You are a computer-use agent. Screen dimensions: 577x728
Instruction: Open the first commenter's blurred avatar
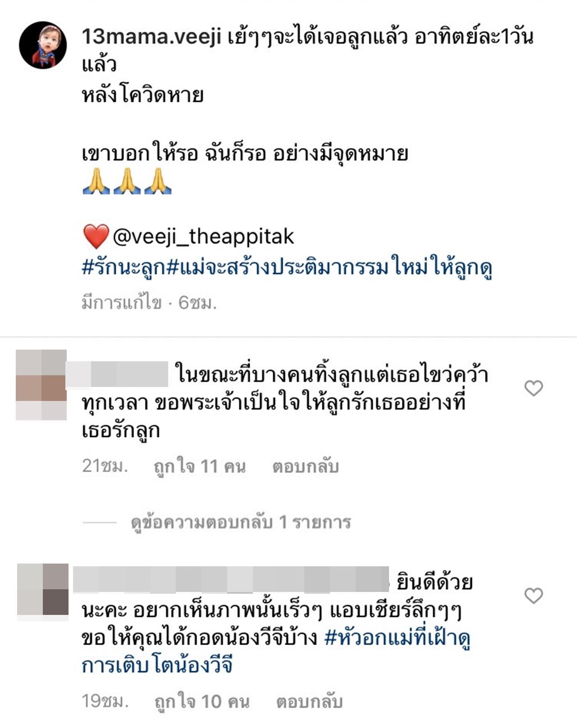pos(41,385)
